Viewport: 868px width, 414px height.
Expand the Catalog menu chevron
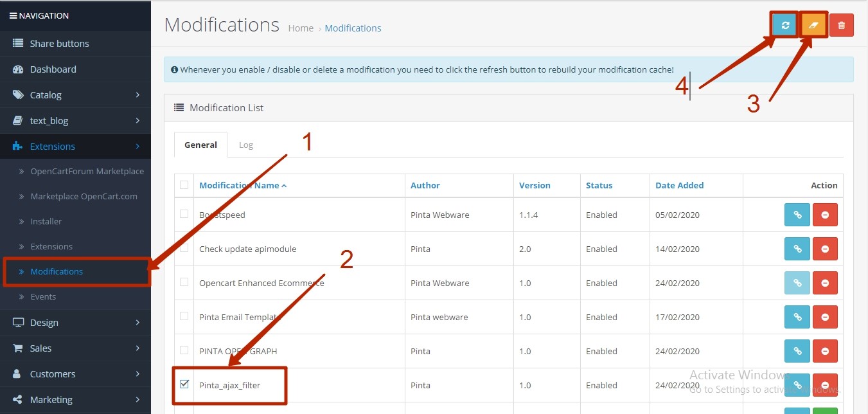point(137,95)
